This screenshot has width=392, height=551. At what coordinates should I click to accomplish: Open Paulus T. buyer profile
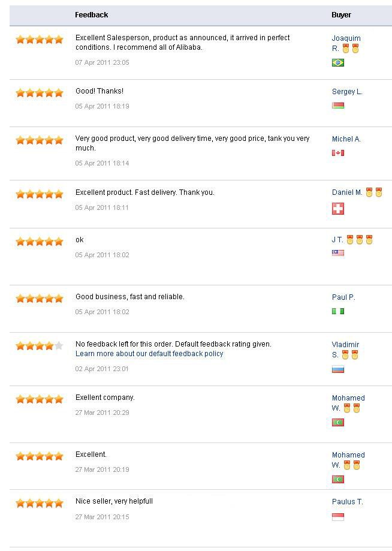pos(348,502)
